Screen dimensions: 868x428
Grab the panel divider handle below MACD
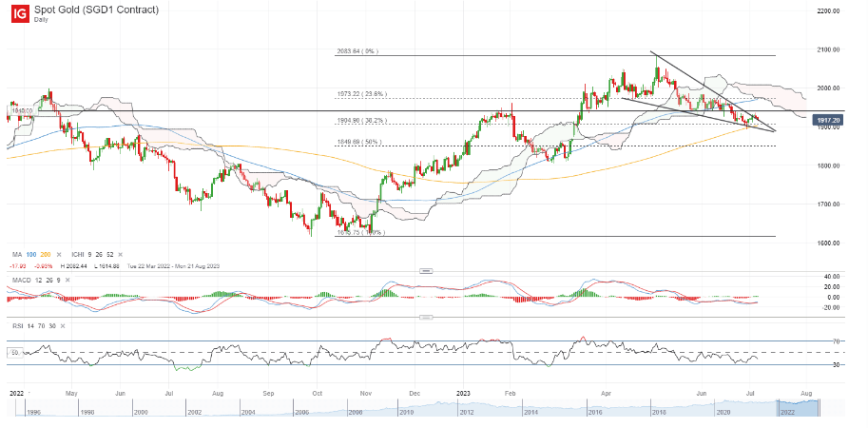point(426,318)
